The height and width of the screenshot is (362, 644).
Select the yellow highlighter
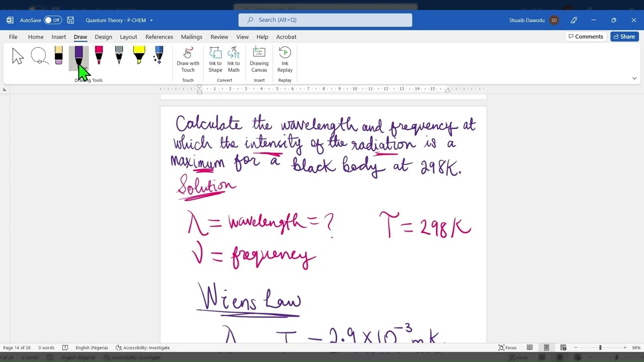pyautogui.click(x=139, y=55)
